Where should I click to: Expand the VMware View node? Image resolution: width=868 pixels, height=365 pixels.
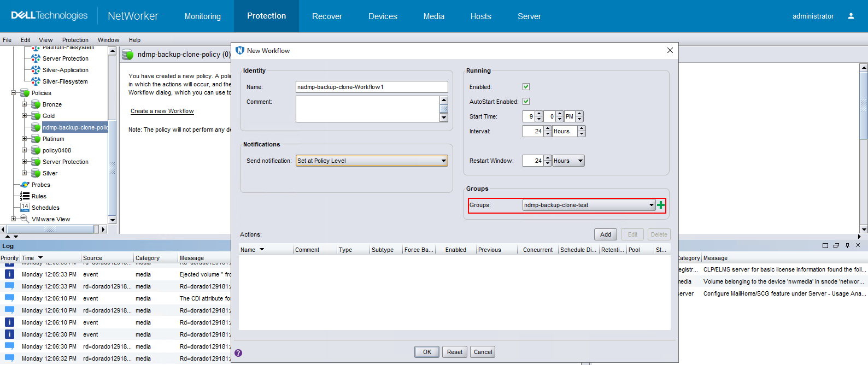13,219
